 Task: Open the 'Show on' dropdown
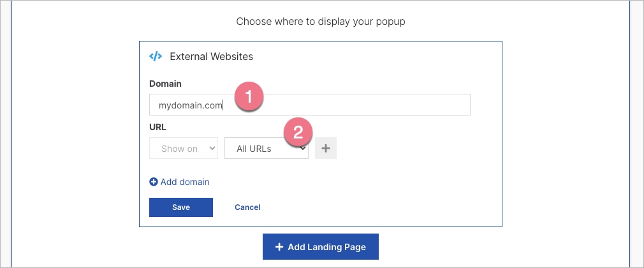(x=183, y=149)
